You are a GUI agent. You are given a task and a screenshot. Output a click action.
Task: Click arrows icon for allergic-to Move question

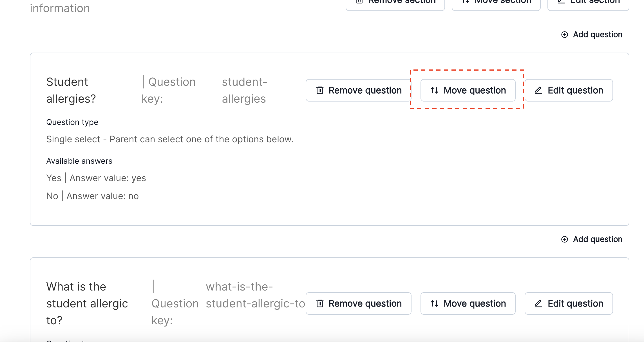pos(435,303)
